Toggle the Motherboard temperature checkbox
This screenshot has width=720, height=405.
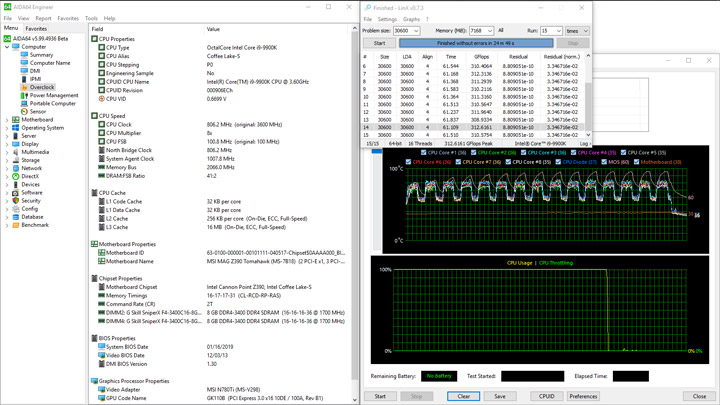[x=636, y=162]
